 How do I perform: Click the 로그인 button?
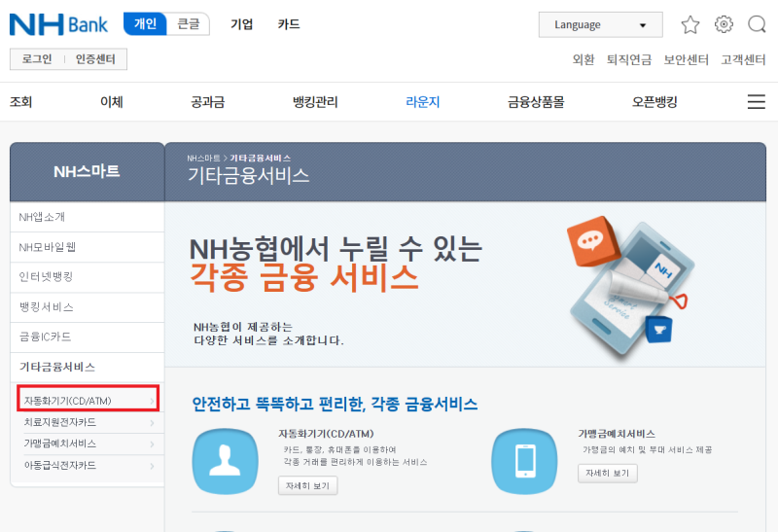click(x=37, y=59)
